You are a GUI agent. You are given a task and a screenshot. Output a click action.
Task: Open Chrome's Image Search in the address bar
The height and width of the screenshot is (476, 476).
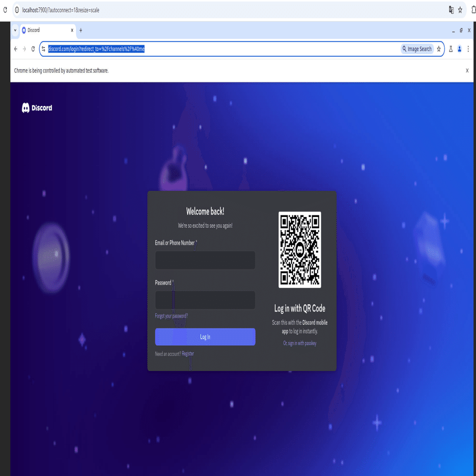pos(417,49)
